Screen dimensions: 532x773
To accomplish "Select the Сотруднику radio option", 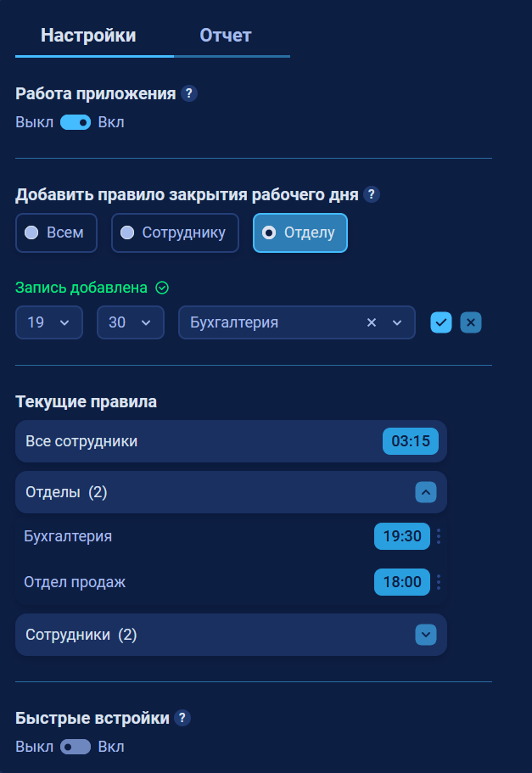I will click(x=175, y=232).
